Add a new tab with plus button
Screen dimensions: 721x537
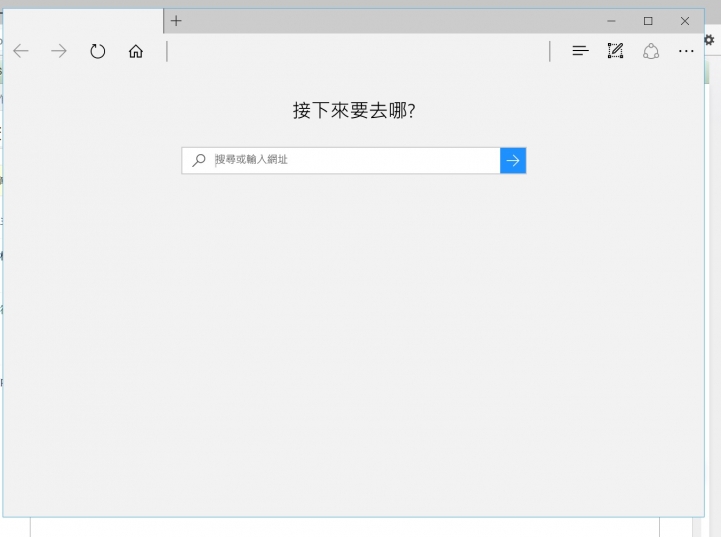point(176,21)
